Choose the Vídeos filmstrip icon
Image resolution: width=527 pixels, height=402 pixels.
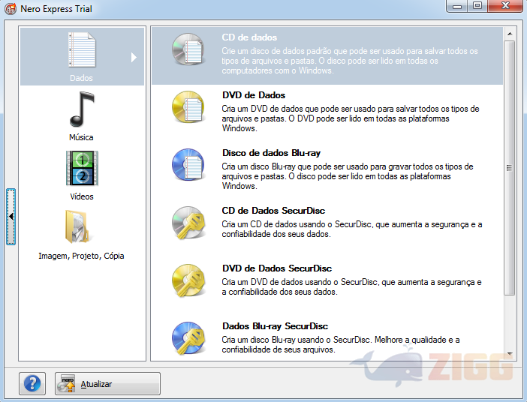(x=82, y=168)
